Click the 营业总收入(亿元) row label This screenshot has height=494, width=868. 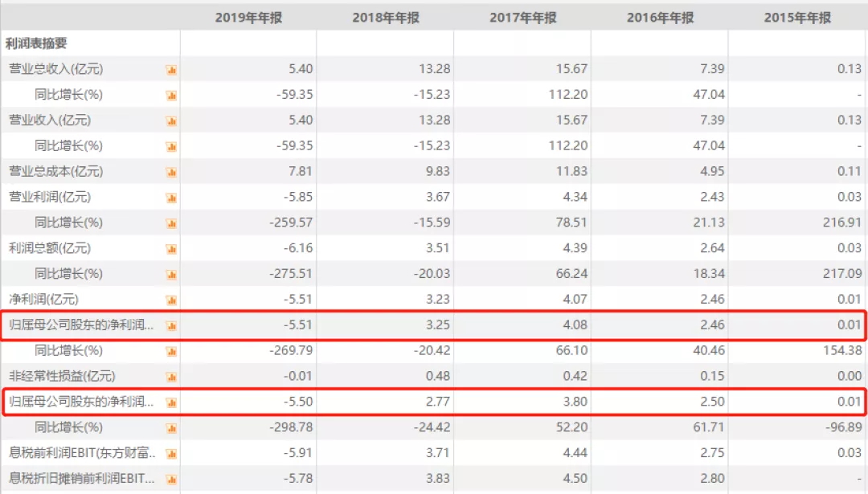click(x=56, y=69)
